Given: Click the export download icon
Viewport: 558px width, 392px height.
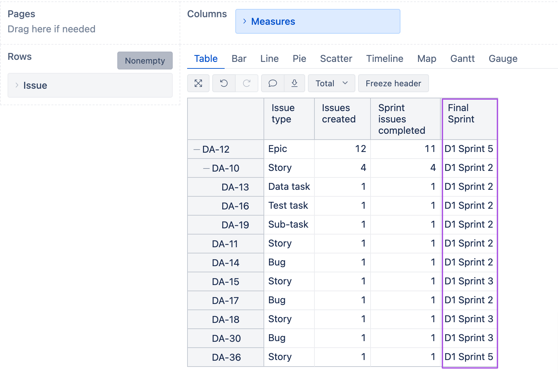Looking at the screenshot, I should (294, 83).
